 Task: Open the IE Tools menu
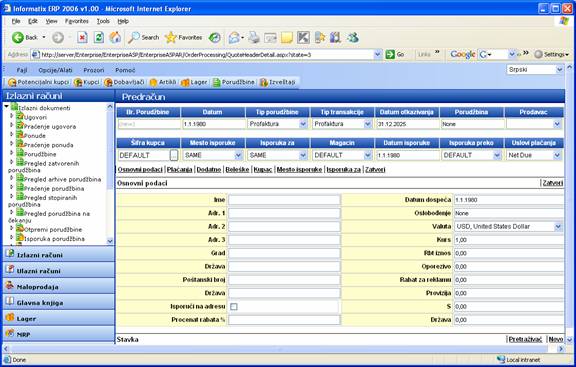[103, 21]
